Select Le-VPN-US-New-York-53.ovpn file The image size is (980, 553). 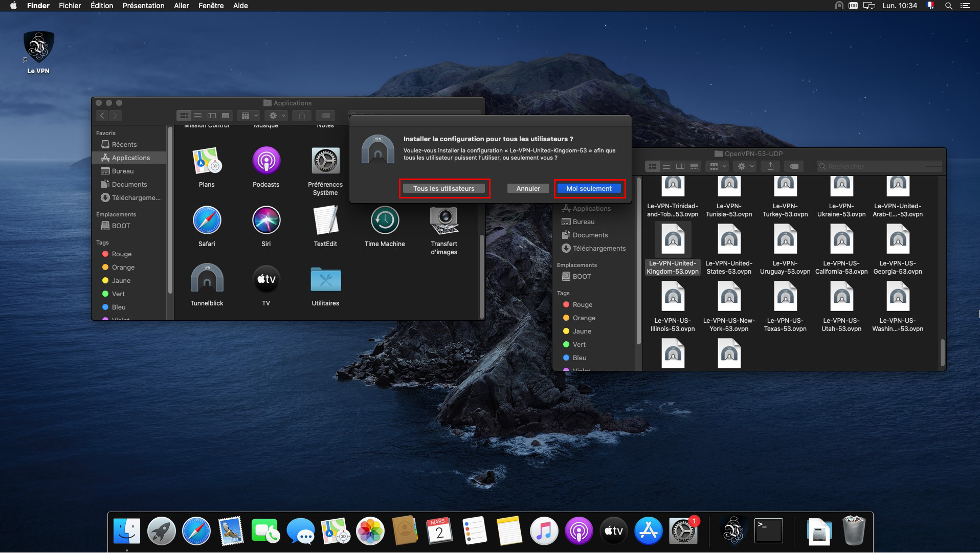pyautogui.click(x=729, y=306)
